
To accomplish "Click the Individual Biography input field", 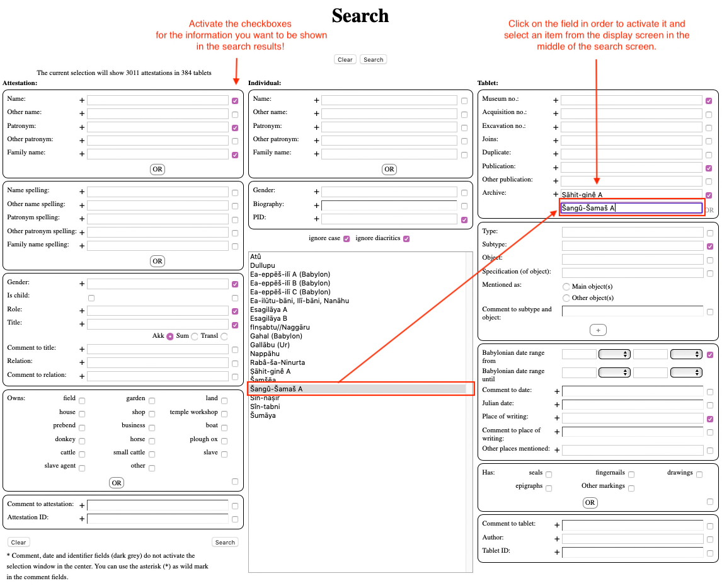I will click(x=389, y=205).
